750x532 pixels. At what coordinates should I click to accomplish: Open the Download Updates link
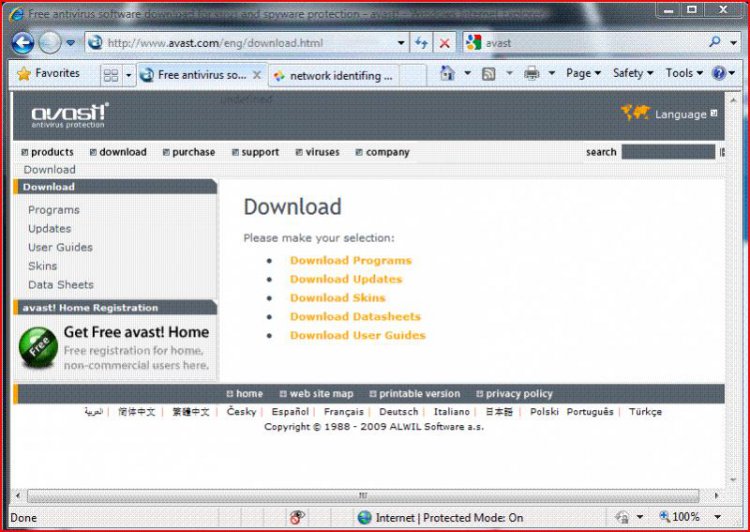coord(346,279)
